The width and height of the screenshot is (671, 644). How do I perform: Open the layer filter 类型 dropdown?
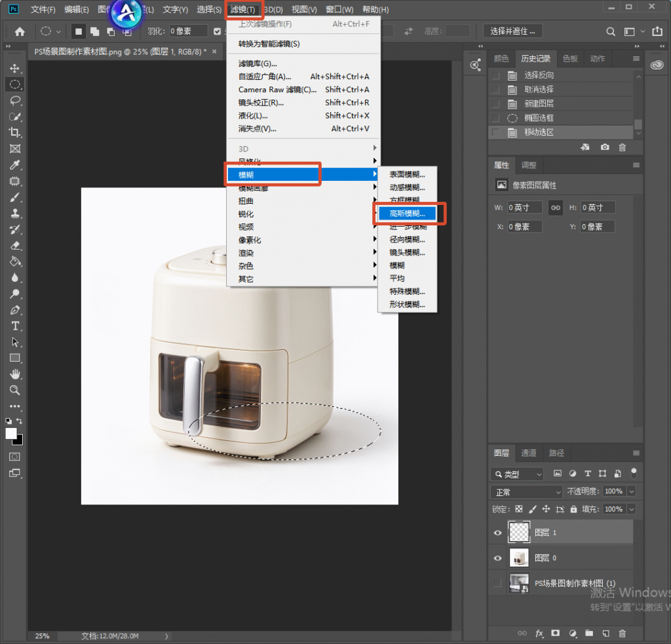point(517,474)
